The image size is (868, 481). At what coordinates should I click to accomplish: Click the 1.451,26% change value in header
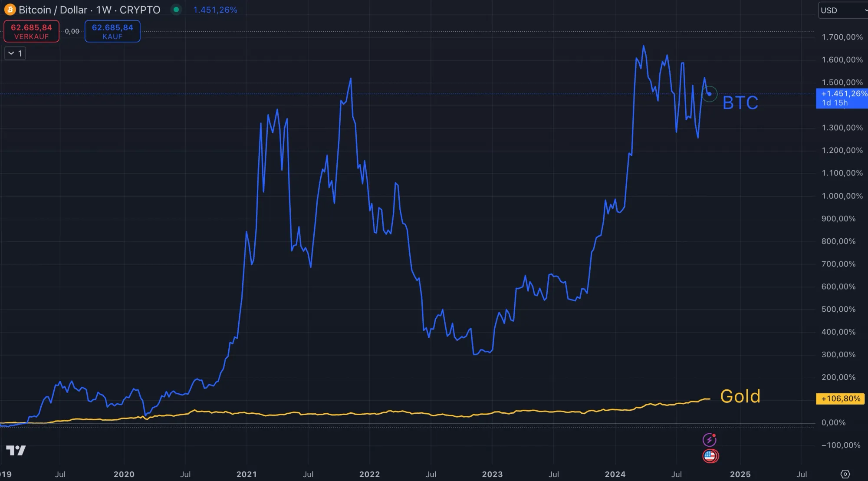[215, 10]
